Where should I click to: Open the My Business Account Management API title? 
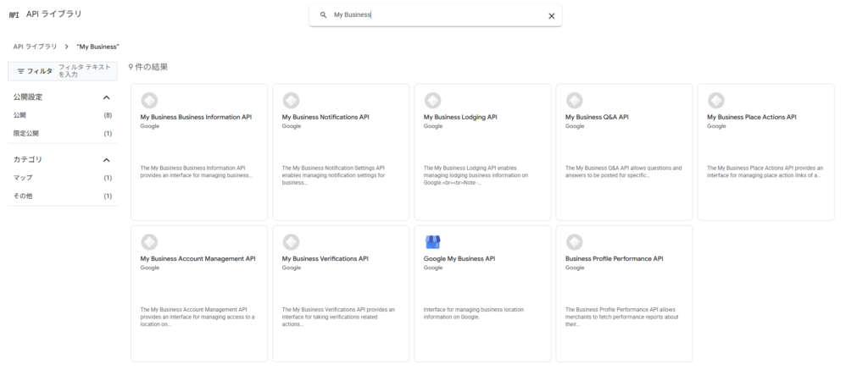(198, 259)
